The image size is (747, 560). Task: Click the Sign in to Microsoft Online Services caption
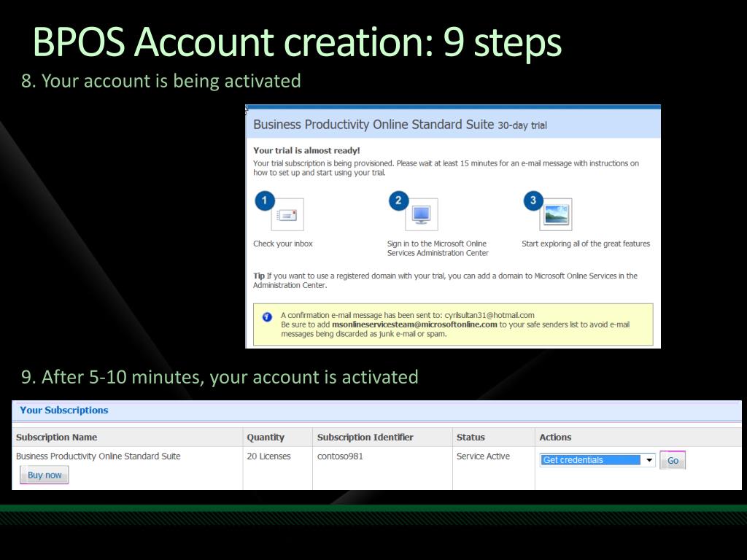[438, 248]
